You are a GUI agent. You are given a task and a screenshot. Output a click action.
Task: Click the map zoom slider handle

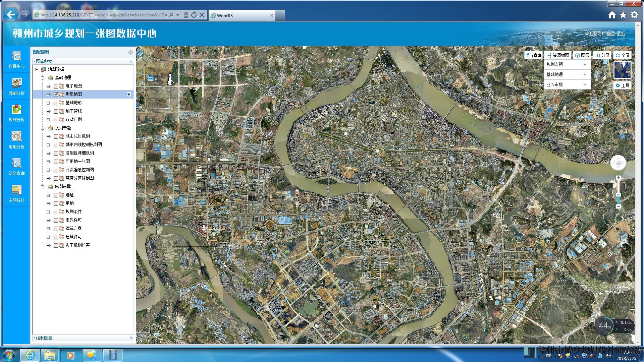[618, 195]
